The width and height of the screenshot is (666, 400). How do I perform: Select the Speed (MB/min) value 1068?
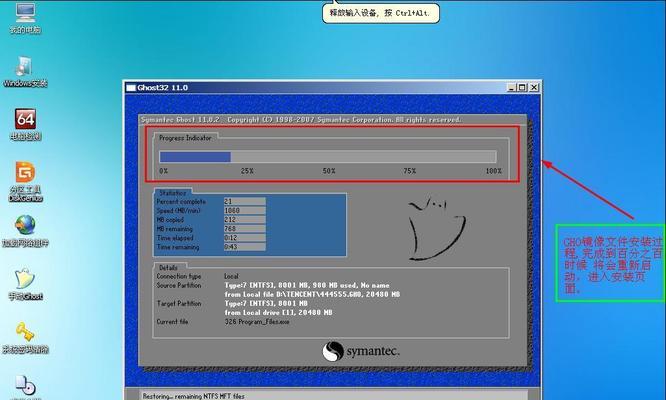point(245,211)
